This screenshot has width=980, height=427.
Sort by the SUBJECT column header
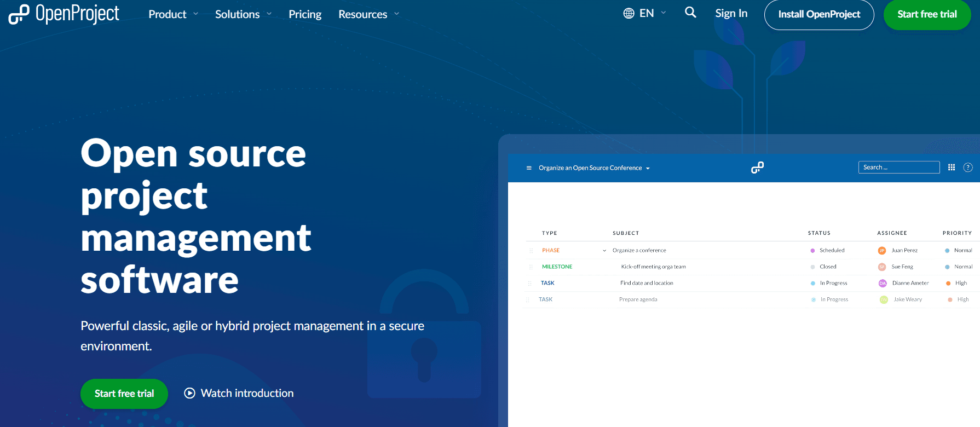pos(626,233)
